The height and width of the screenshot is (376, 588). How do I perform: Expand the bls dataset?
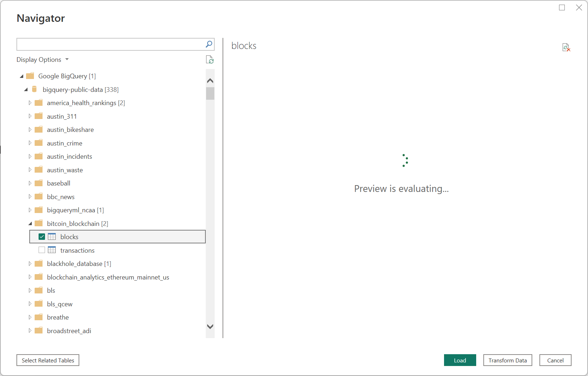30,291
